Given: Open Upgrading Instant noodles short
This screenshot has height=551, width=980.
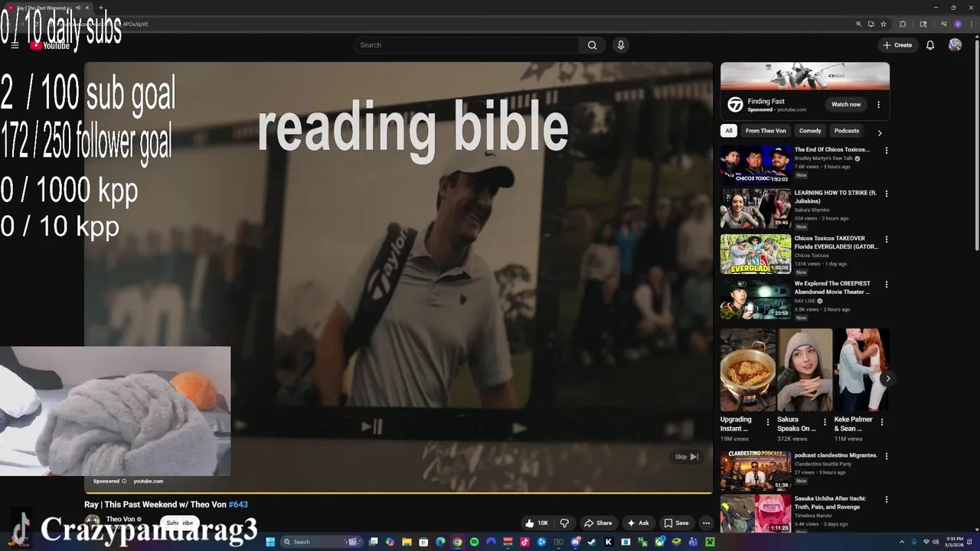Looking at the screenshot, I should tap(748, 370).
